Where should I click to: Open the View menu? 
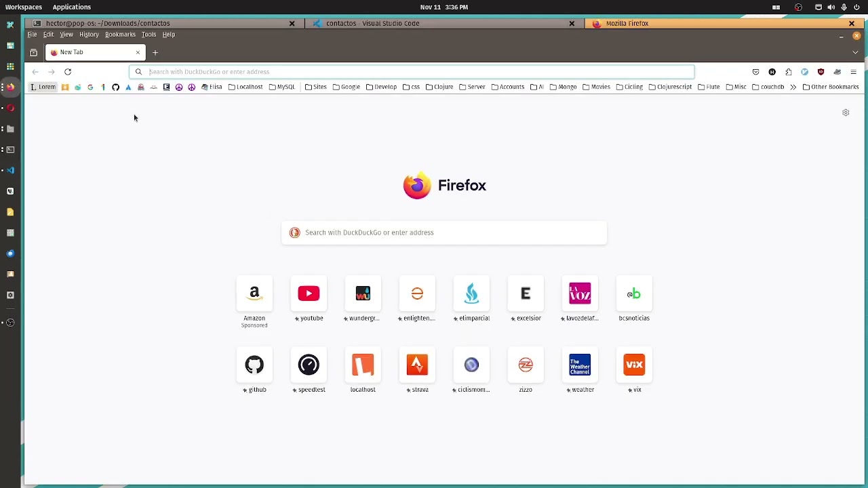pos(66,35)
